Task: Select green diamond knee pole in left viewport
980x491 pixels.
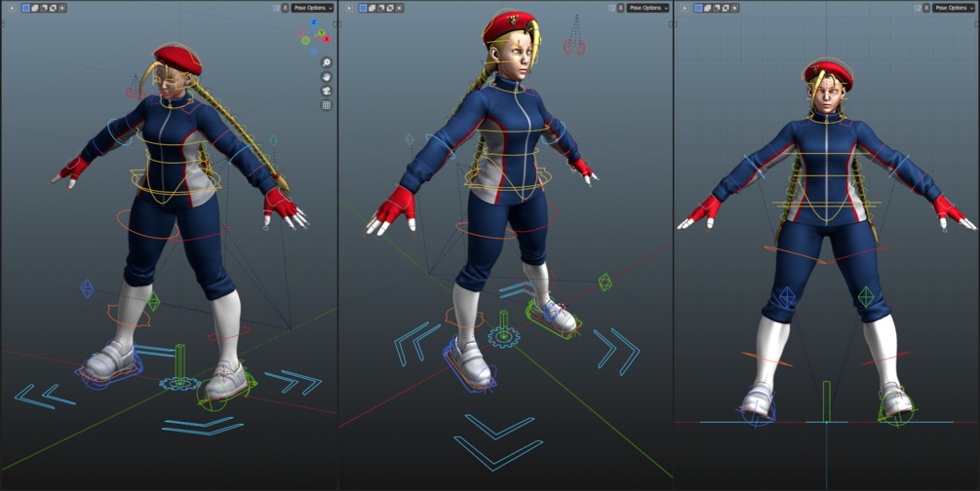Action: (x=154, y=302)
